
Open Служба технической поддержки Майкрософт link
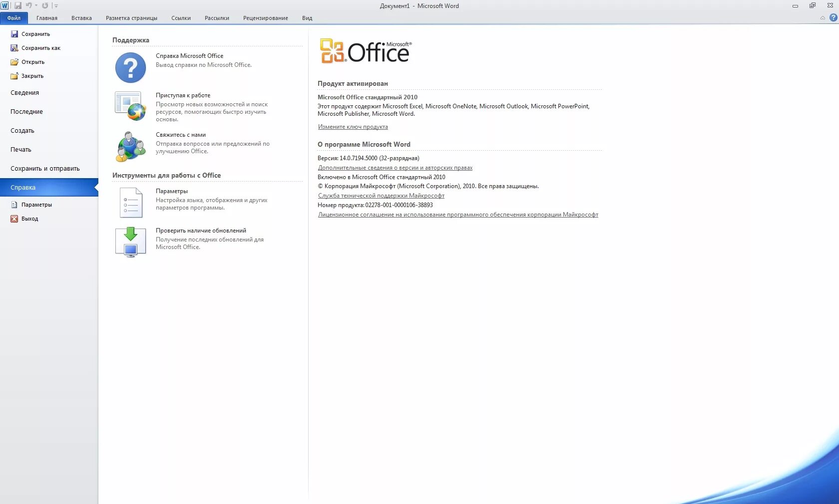point(381,196)
